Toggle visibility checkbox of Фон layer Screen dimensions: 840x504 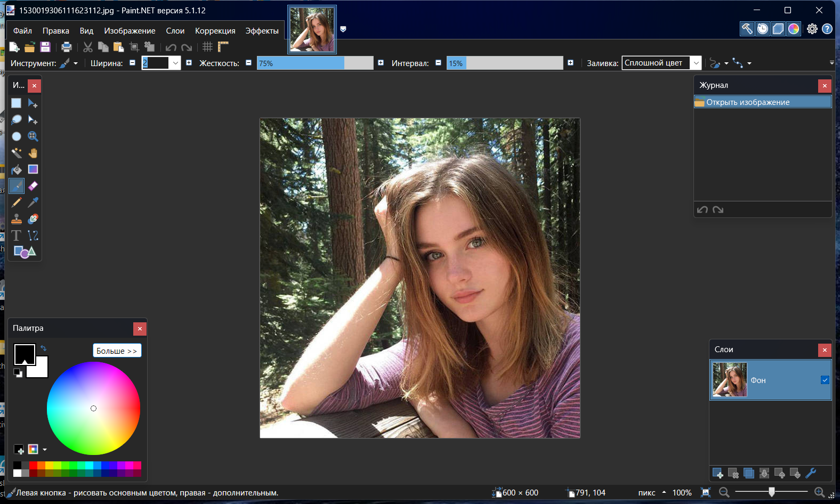(x=825, y=380)
